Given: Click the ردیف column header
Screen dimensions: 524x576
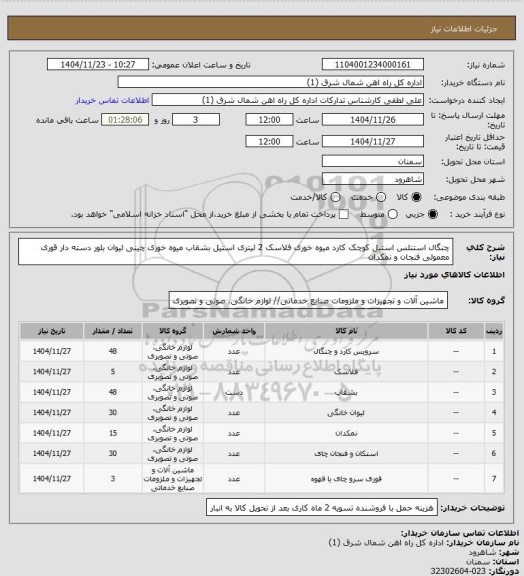Looking at the screenshot, I should (494, 331).
